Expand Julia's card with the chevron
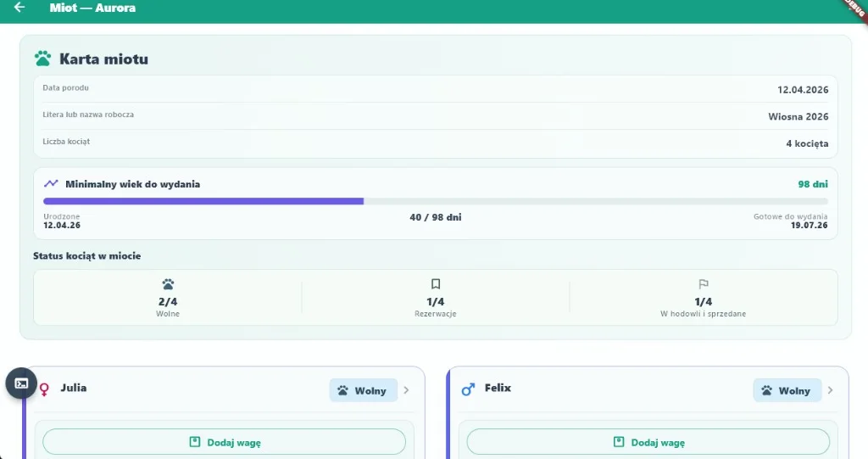The width and height of the screenshot is (868, 459). tap(406, 390)
